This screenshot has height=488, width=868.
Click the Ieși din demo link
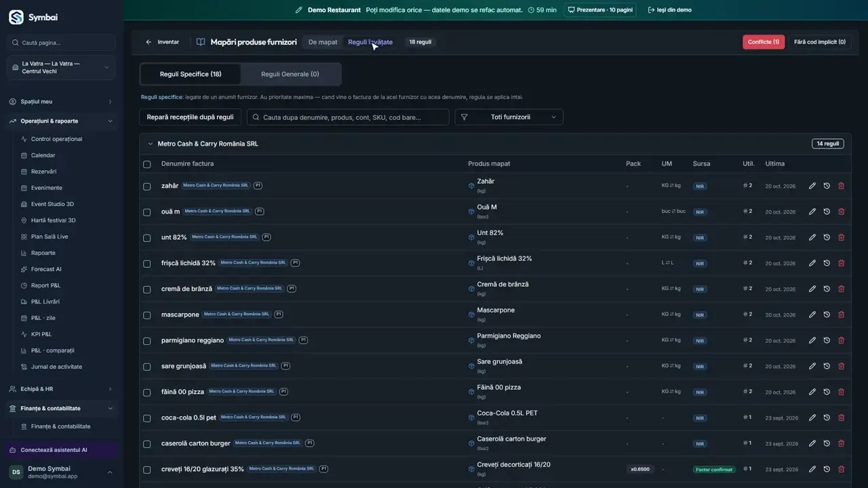(x=669, y=10)
